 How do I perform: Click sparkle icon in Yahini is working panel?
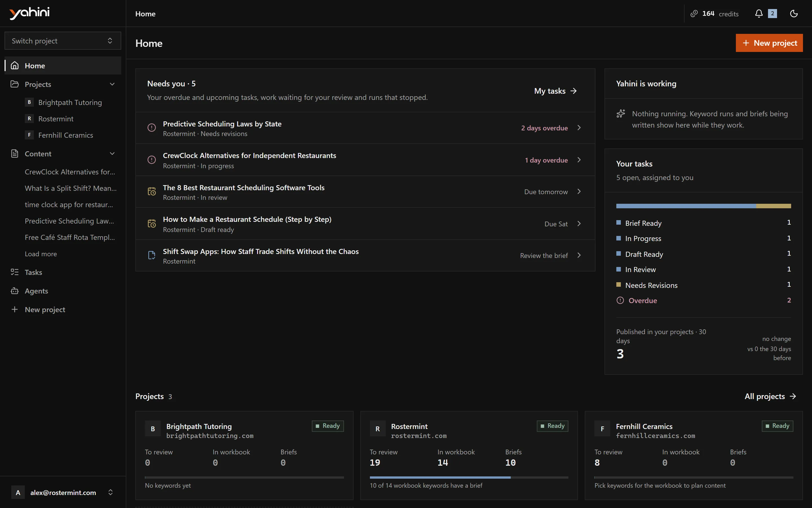[x=621, y=114]
